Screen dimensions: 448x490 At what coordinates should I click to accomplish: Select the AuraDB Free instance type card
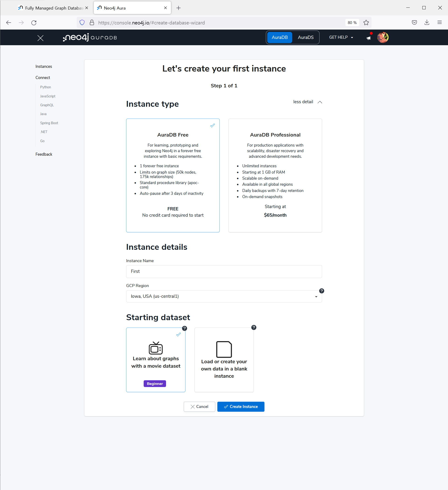tap(173, 175)
